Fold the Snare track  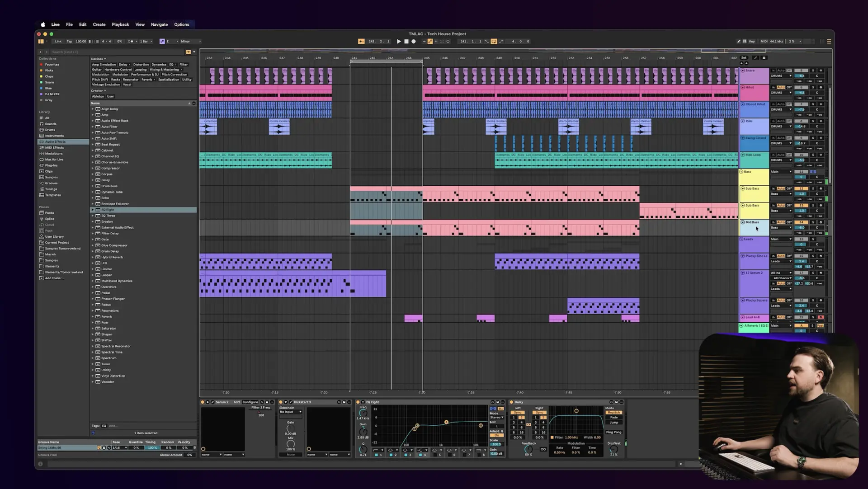click(742, 71)
